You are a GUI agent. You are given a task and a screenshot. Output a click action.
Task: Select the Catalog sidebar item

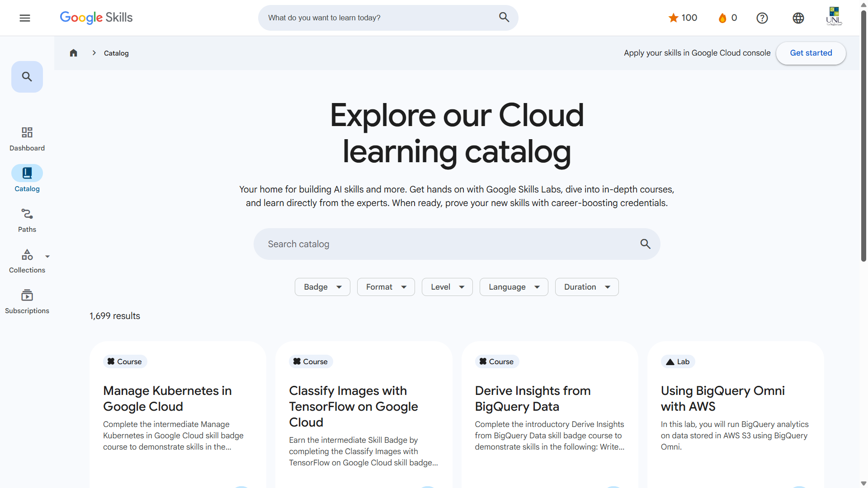27,179
